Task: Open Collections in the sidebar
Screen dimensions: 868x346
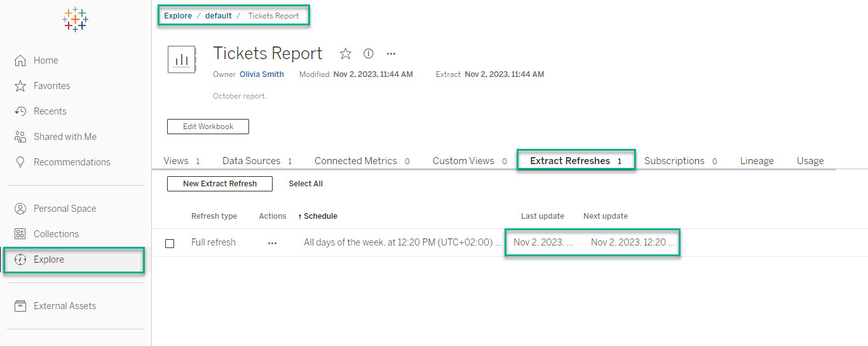Action: [55, 234]
